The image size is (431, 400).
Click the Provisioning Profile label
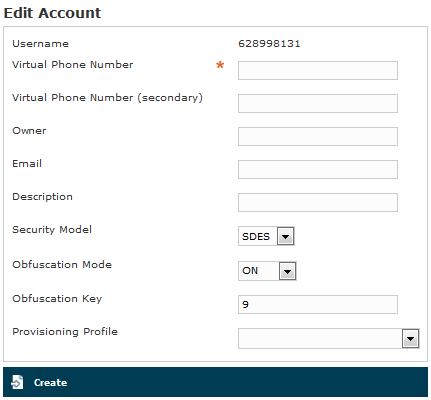point(65,332)
